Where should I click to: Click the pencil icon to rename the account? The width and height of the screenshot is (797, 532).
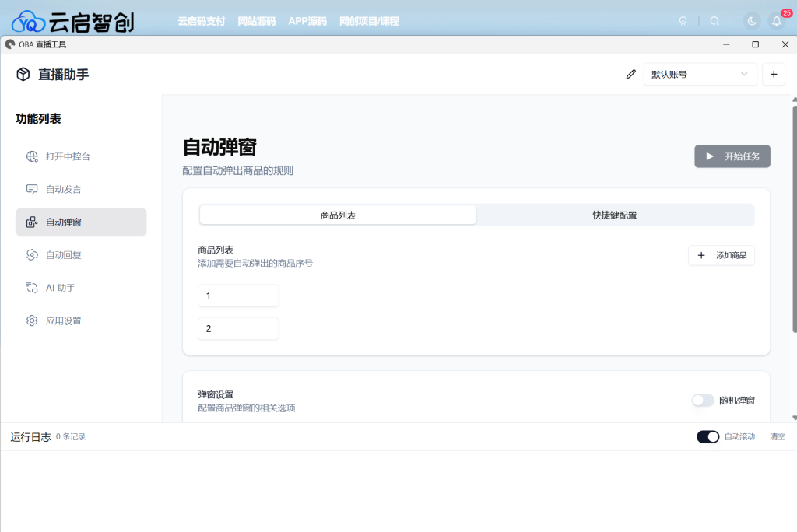pyautogui.click(x=630, y=73)
